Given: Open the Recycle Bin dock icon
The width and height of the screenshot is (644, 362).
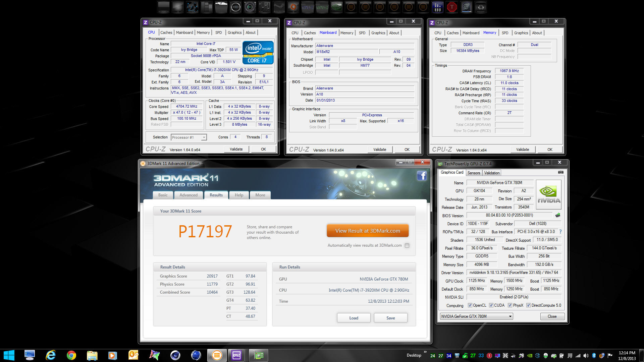Looking at the screenshot, I should click(481, 7).
